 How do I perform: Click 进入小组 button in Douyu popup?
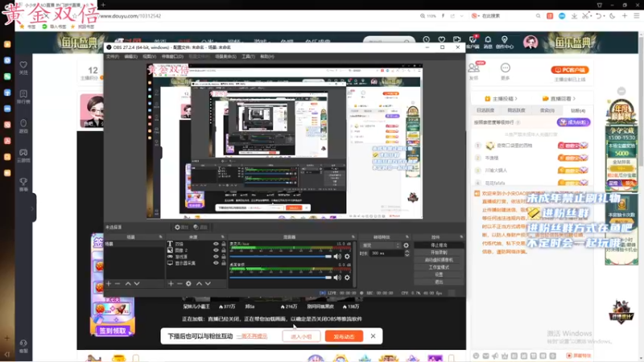point(301,336)
